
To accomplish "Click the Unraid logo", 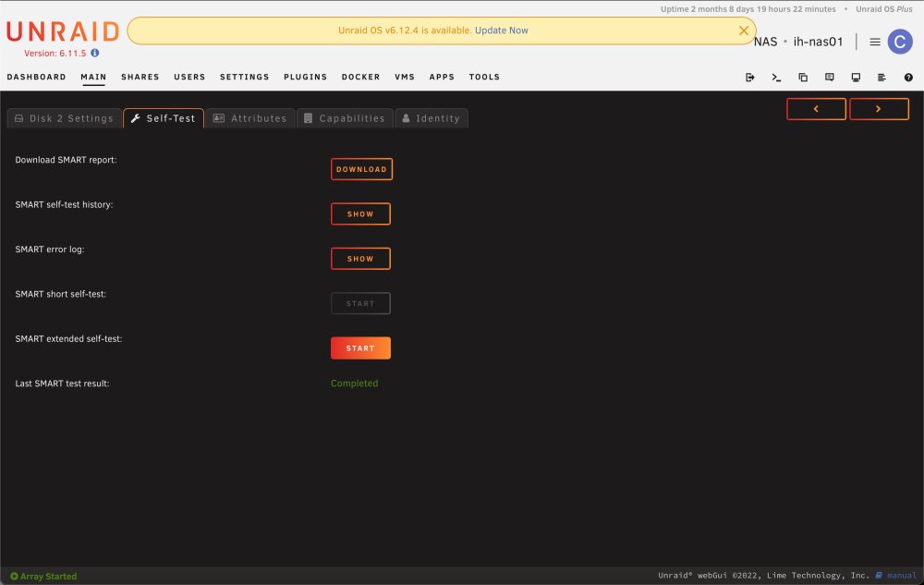I will pyautogui.click(x=63, y=31).
